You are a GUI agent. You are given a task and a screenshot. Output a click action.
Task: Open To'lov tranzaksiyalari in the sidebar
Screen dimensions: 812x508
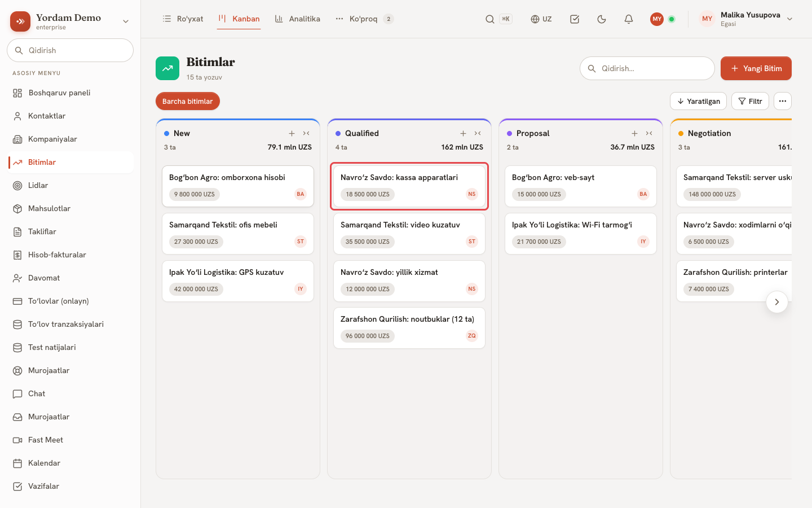[70, 324]
